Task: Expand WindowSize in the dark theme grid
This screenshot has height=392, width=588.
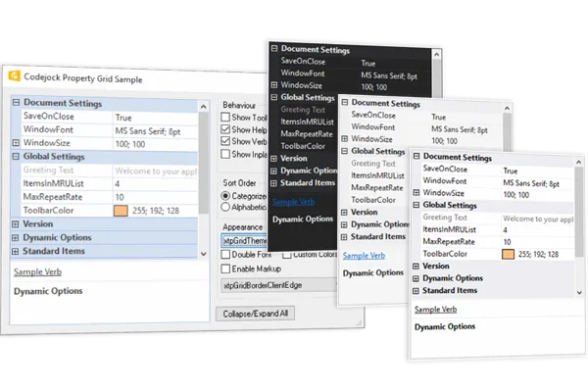Action: click(x=274, y=85)
